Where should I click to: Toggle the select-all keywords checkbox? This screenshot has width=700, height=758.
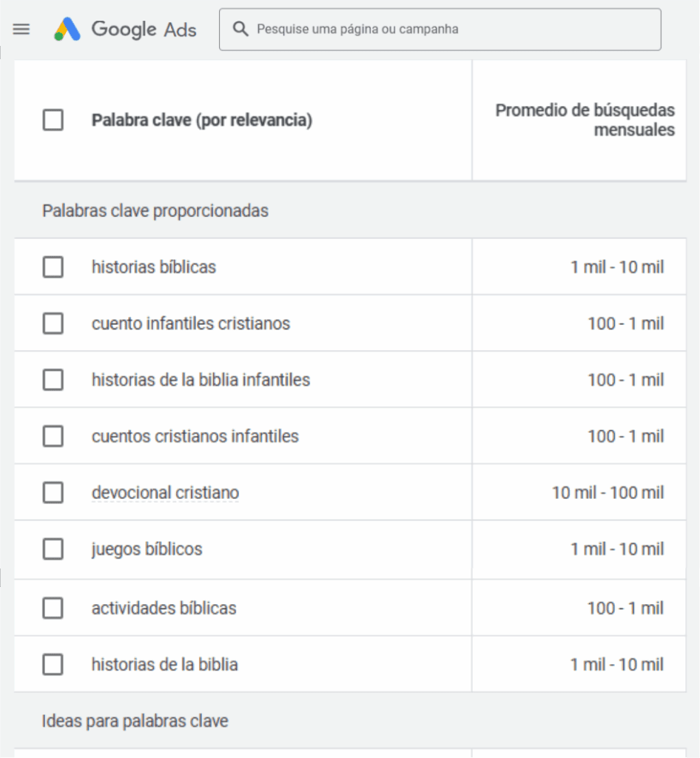53,120
